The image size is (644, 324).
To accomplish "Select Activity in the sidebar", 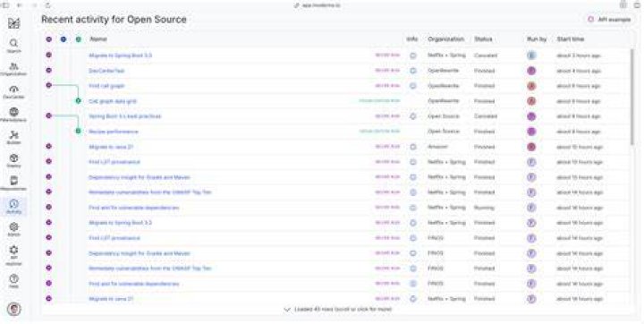I will tap(13, 207).
